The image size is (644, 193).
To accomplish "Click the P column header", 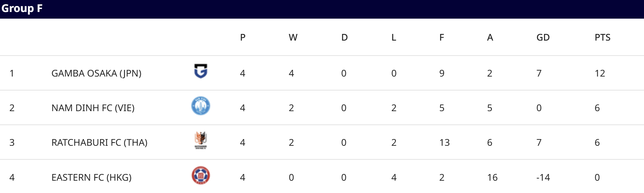I will pyautogui.click(x=243, y=37).
